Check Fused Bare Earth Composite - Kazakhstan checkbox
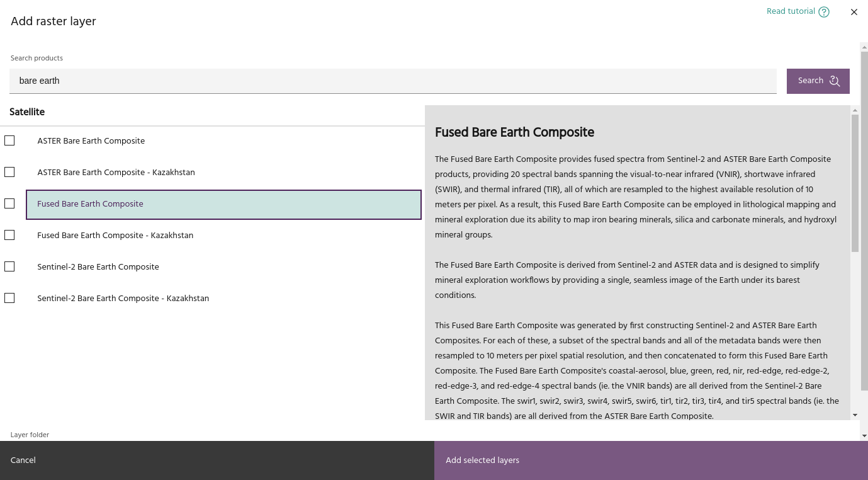The width and height of the screenshot is (868, 480). [9, 235]
